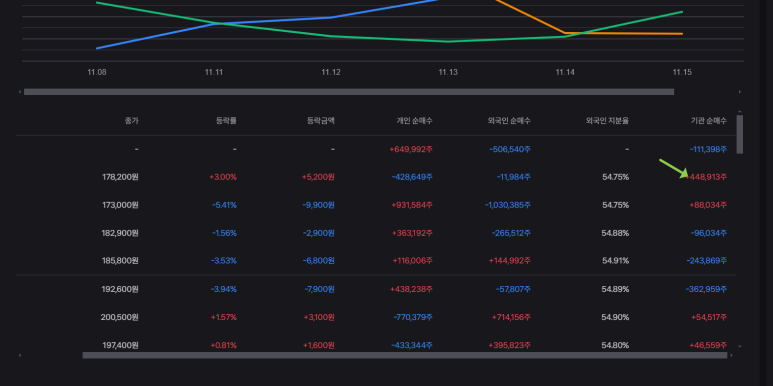This screenshot has width=773, height=386.
Task: Select the 11.12 date label on chart axis
Action: [x=331, y=72]
